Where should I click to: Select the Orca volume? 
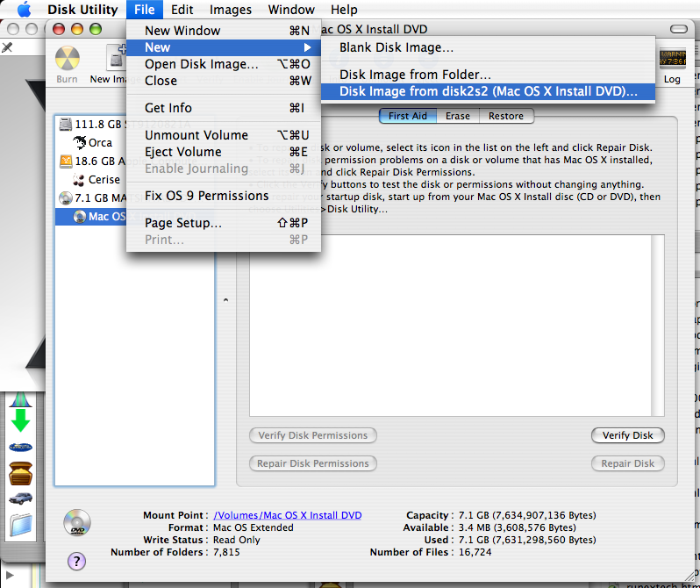(x=93, y=142)
